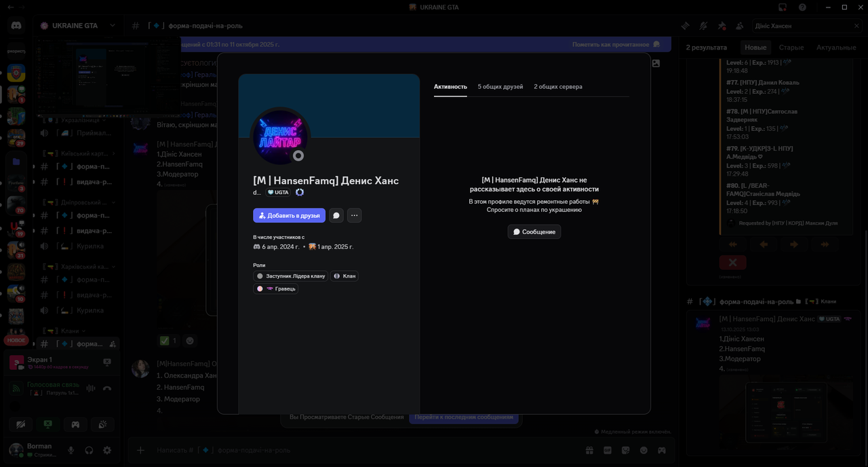This screenshot has width=868, height=467.
Task: Select the Новые search sort tab
Action: pyautogui.click(x=755, y=48)
